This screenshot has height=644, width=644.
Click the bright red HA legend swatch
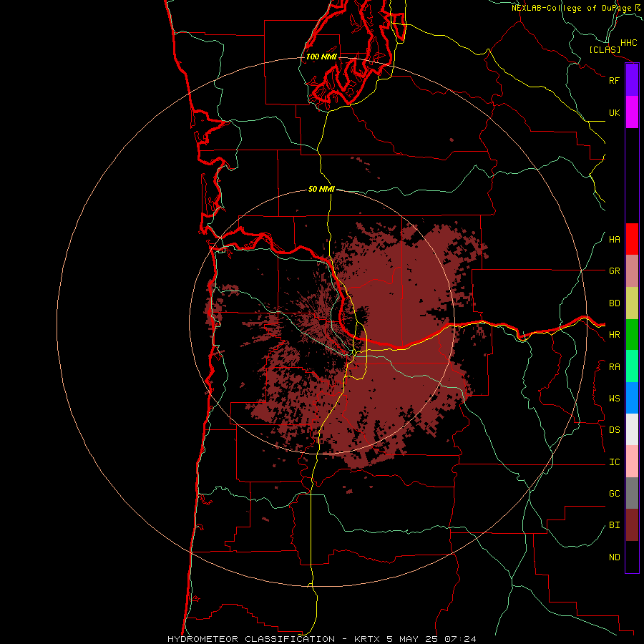point(632,239)
